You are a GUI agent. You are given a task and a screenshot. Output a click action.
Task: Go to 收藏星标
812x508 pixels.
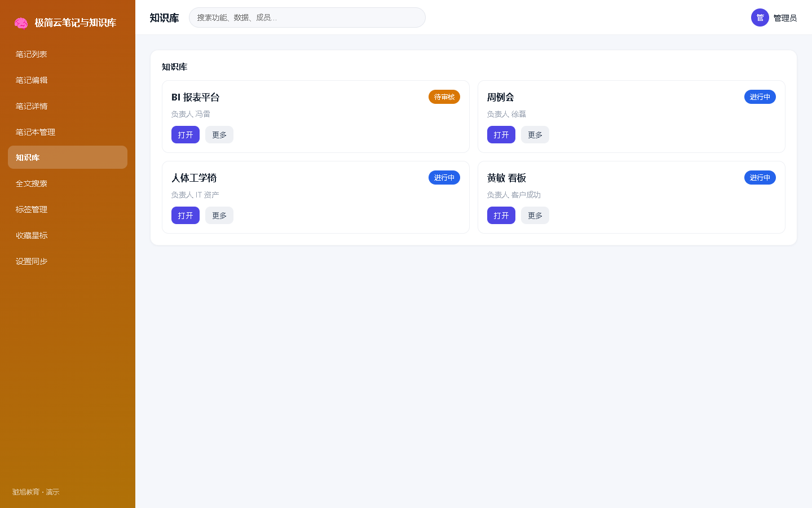point(68,235)
